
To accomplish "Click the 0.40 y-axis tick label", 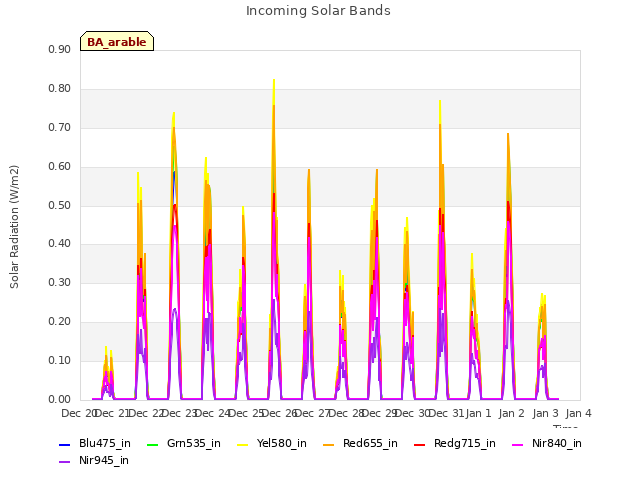I will [59, 244].
